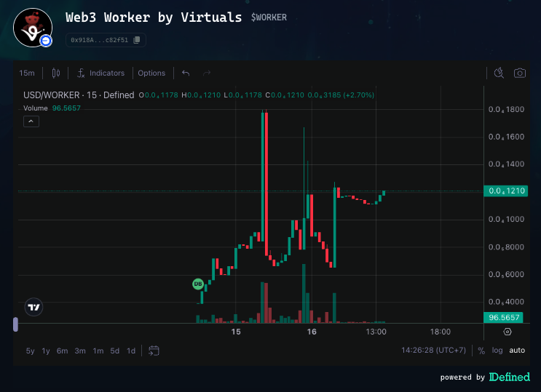
Task: Open the 15m interval selector
Action: [x=27, y=73]
